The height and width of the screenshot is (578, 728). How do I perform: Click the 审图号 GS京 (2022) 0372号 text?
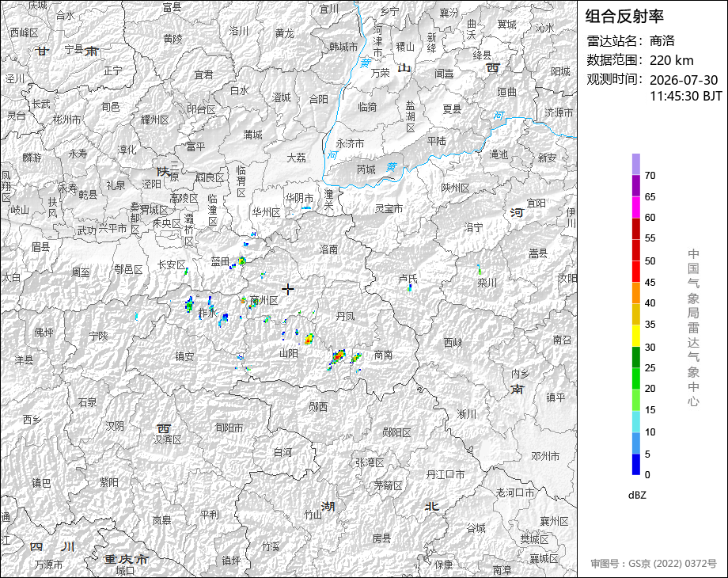pos(654,564)
